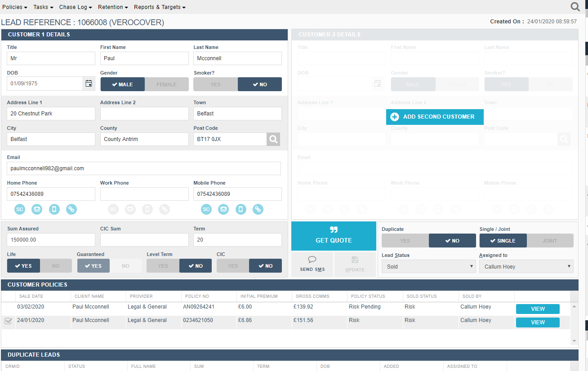The width and height of the screenshot is (588, 371).
Task: Click the telephone icon under Mobile Phone
Action: click(223, 209)
